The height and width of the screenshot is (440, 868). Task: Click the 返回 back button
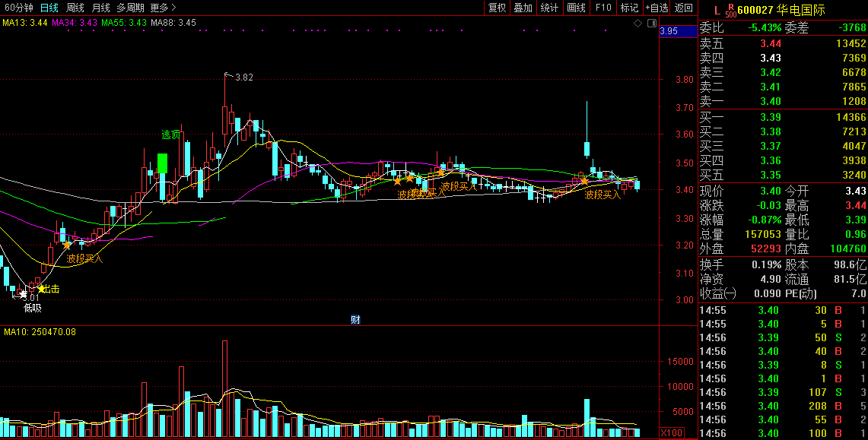point(684,8)
